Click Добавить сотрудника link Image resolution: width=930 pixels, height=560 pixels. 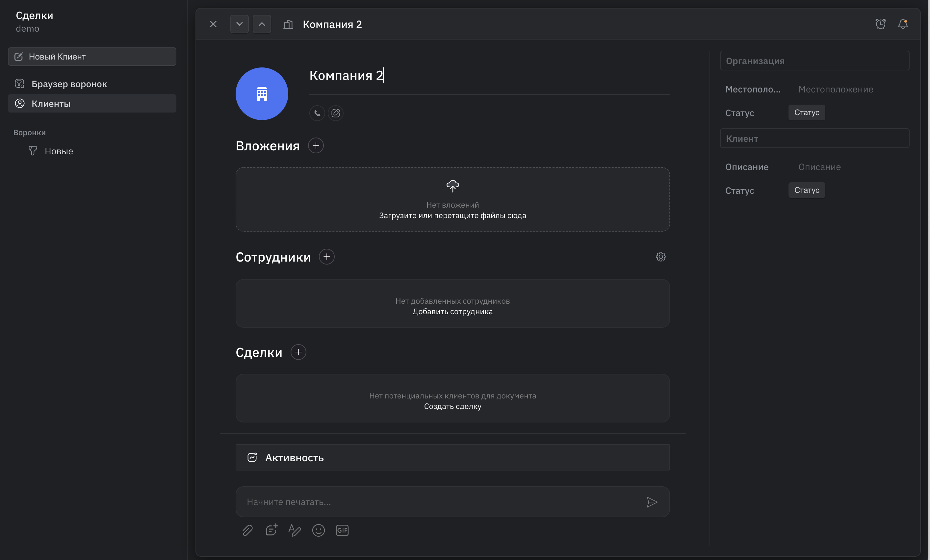tap(452, 312)
